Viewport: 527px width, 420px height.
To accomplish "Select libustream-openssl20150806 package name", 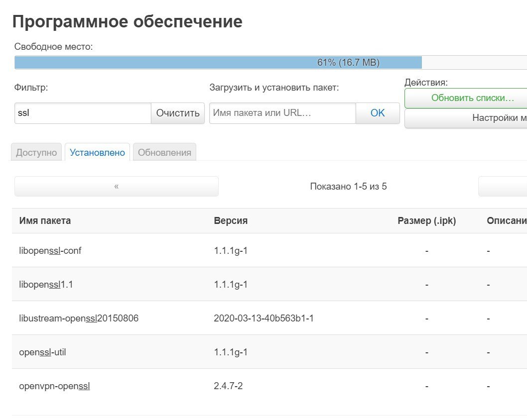I will pos(79,318).
